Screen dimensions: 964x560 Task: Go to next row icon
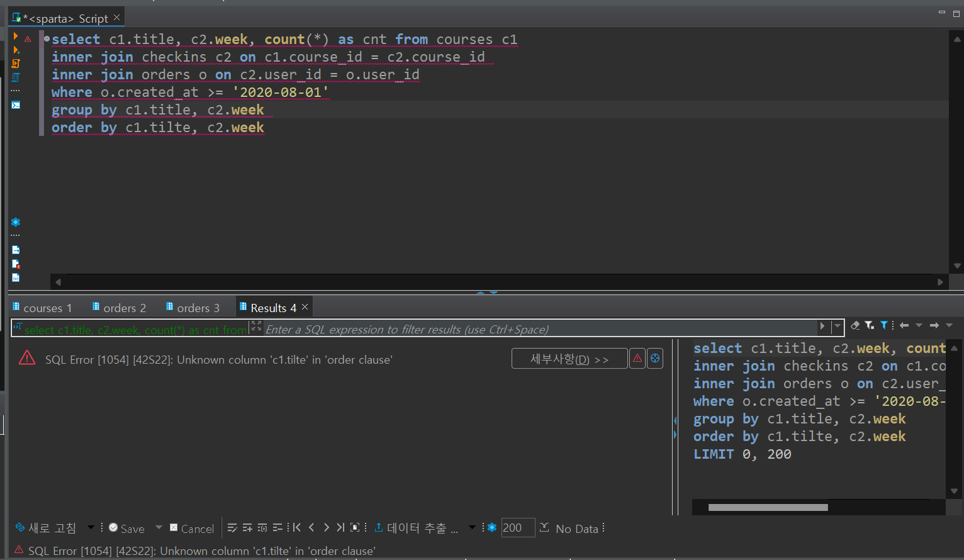point(326,527)
